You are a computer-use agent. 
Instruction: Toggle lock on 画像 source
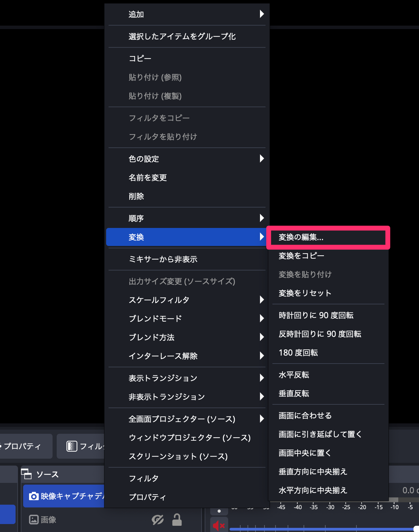pos(177,520)
